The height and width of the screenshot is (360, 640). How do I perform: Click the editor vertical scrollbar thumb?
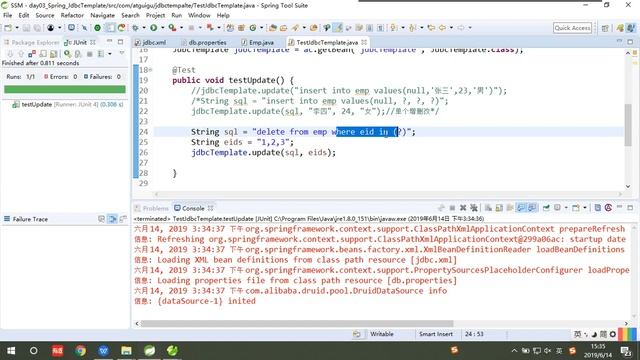tap(628, 125)
